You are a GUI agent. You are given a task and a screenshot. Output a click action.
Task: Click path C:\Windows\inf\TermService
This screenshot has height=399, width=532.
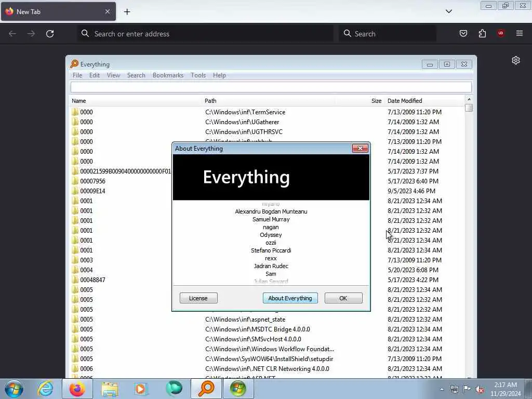pyautogui.click(x=245, y=112)
